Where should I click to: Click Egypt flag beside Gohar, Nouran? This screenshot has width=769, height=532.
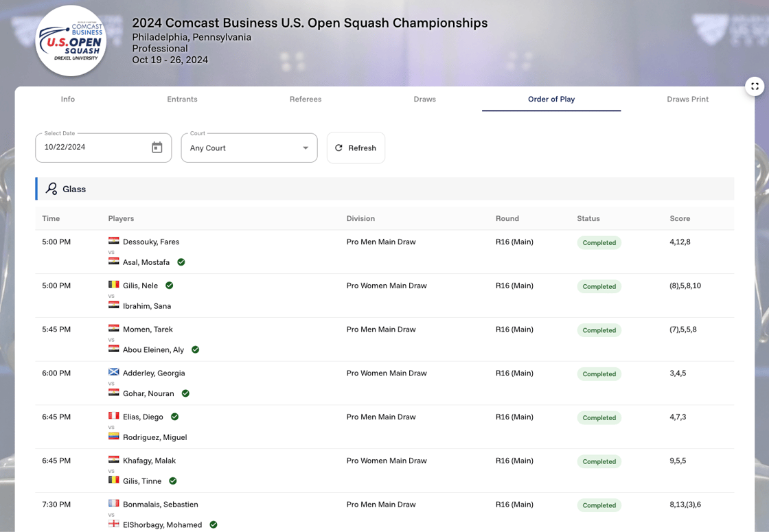[114, 393]
